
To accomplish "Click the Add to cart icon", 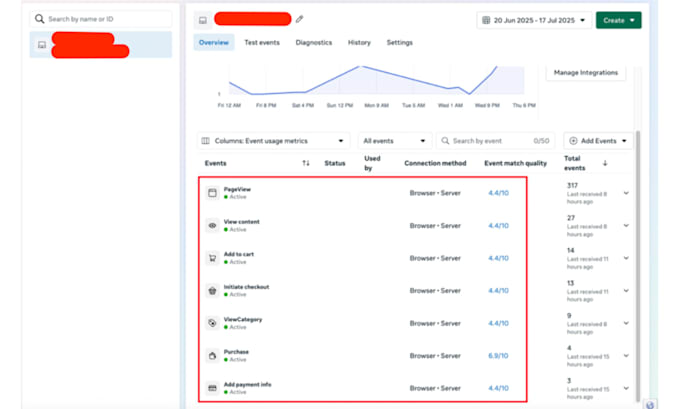I will (212, 258).
